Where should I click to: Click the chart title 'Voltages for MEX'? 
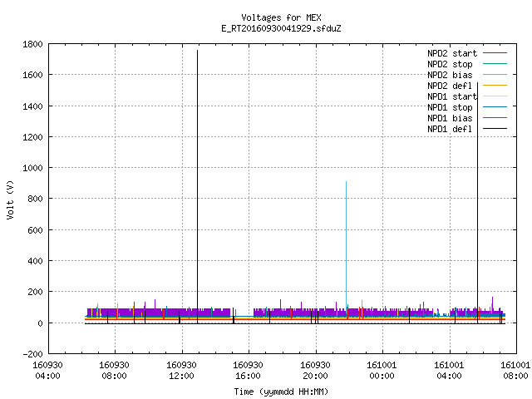click(281, 17)
